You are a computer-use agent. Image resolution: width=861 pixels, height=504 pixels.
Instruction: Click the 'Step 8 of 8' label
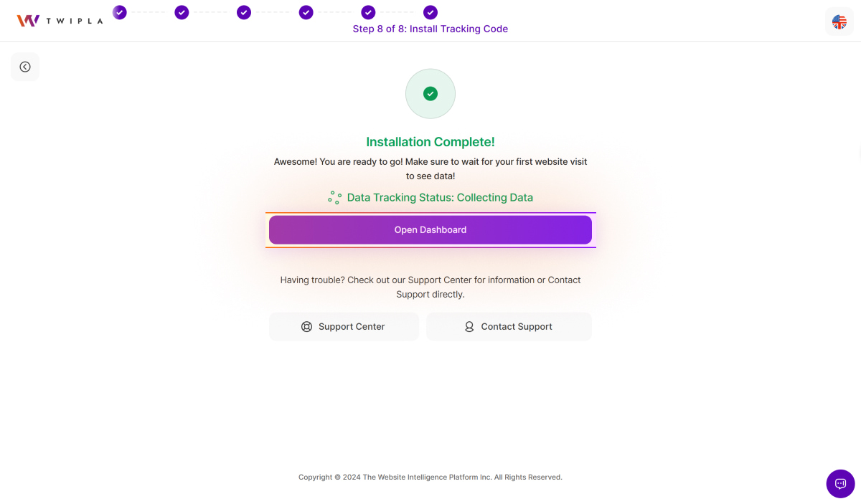(430, 29)
